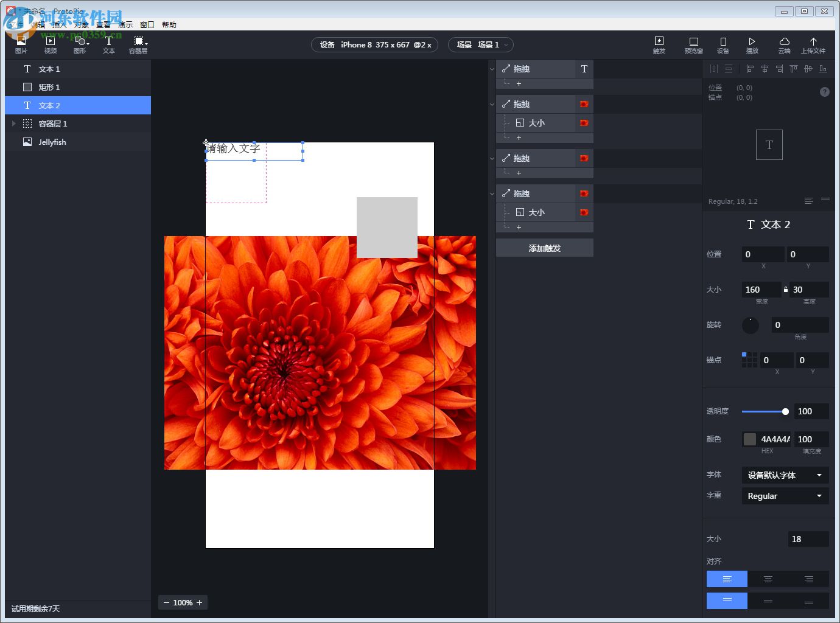Viewport: 840px width, 623px height.
Task: Expand the 容器层 1 layer group
Action: coord(13,124)
